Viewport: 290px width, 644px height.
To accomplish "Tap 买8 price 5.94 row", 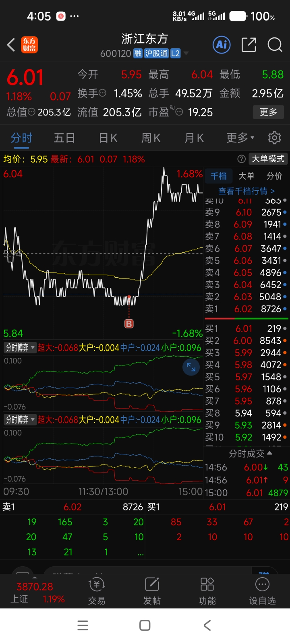I will point(246,413).
